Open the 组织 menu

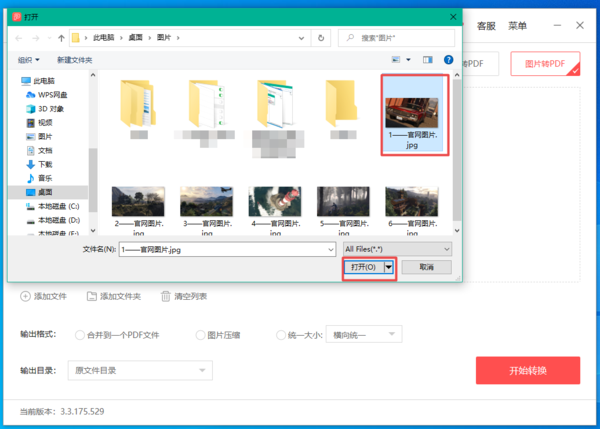pyautogui.click(x=29, y=60)
